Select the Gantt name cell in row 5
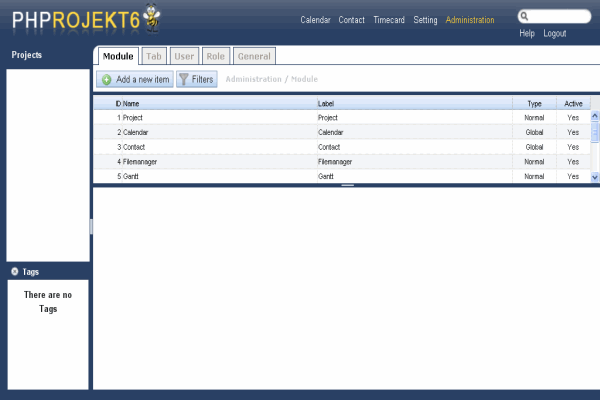Image resolution: width=600 pixels, height=400 pixels. click(x=220, y=176)
